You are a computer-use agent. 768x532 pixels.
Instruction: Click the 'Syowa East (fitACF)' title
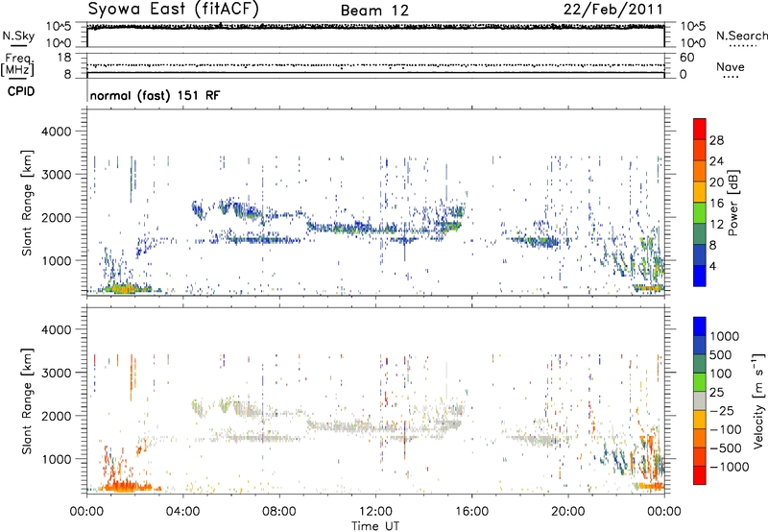[173, 9]
